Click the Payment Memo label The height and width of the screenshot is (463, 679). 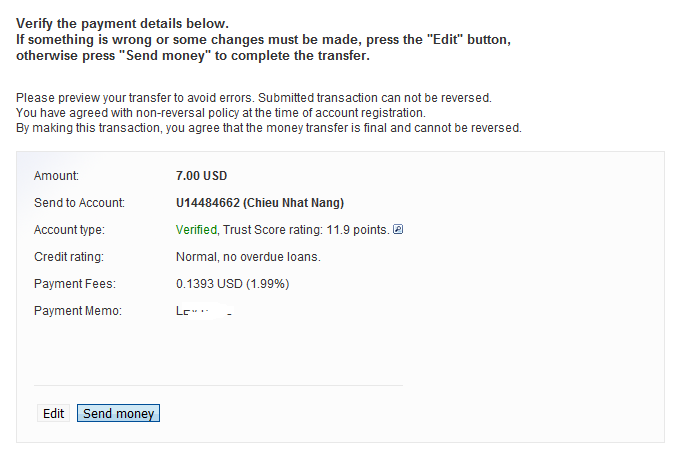click(77, 311)
